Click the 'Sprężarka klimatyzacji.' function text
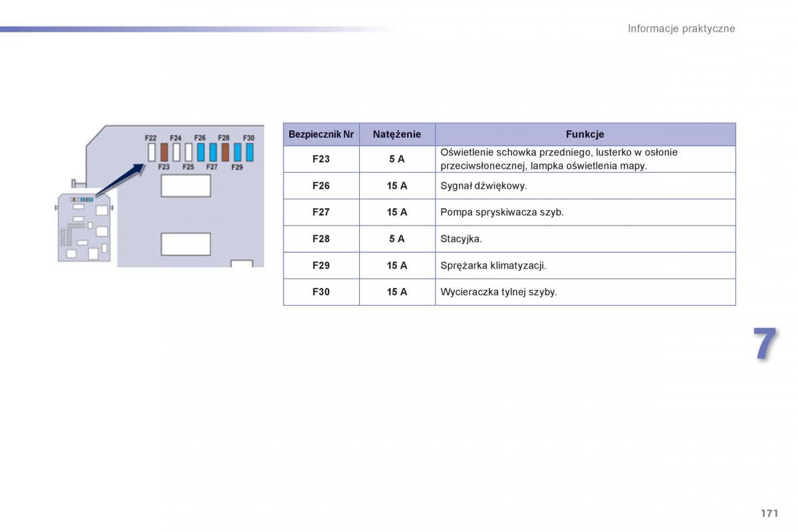 pos(493,266)
